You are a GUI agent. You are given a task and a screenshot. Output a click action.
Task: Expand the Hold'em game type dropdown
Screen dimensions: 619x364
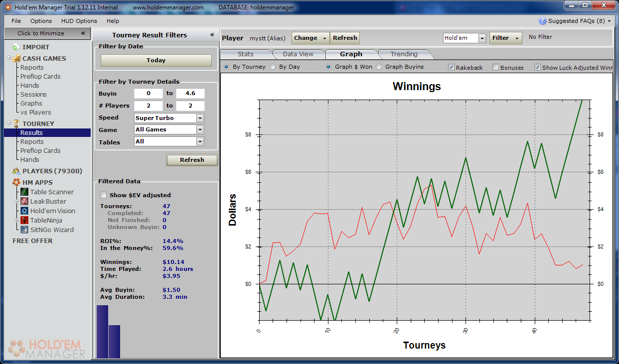coord(482,38)
